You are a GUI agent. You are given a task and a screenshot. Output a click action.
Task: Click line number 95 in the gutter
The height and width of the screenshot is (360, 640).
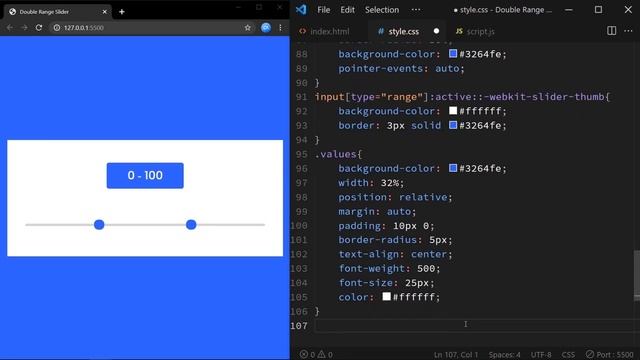point(301,154)
